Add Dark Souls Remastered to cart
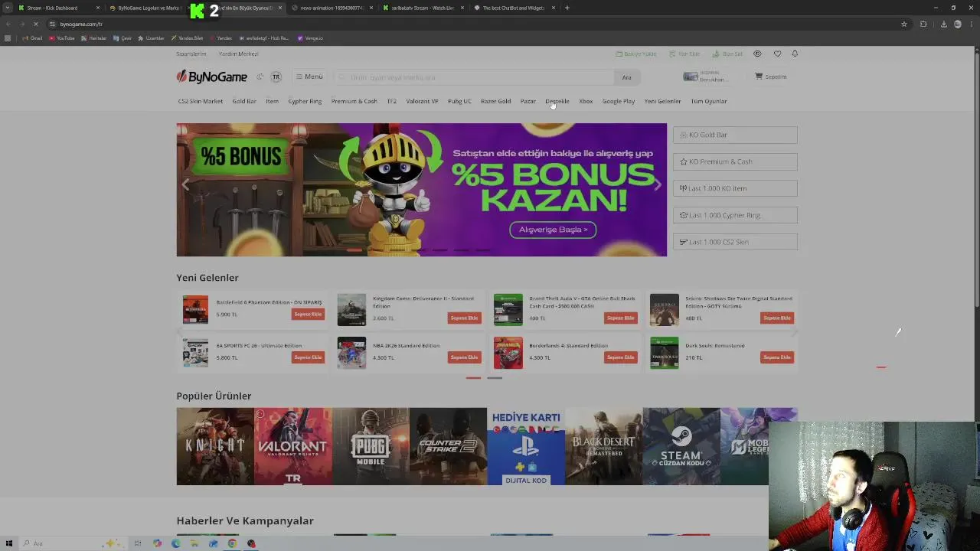 tap(776, 357)
